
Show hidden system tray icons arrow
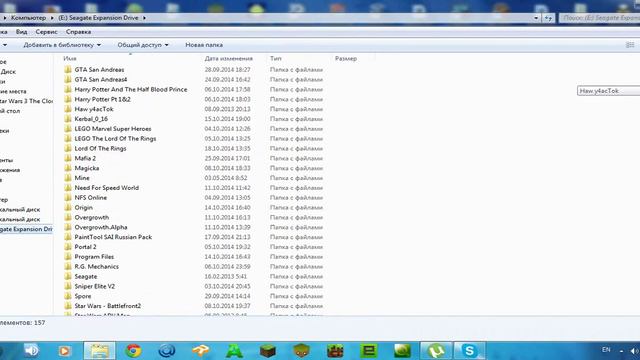621,351
